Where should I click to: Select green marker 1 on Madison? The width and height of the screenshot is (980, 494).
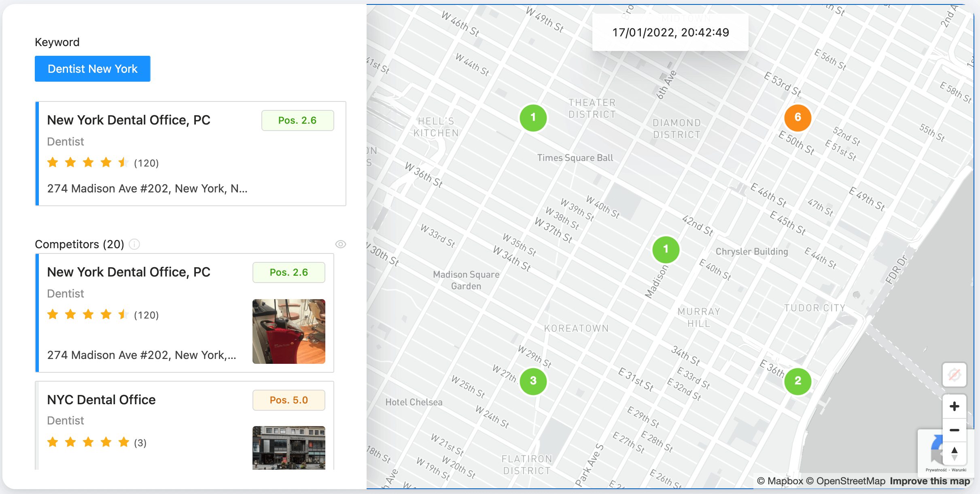[666, 249]
